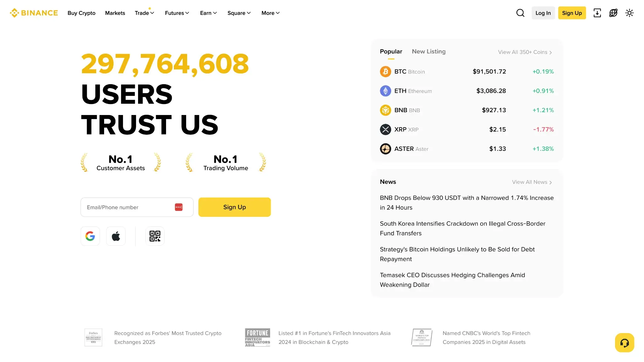Switch to the New Listing tab
The image size is (644, 362).
click(x=429, y=51)
